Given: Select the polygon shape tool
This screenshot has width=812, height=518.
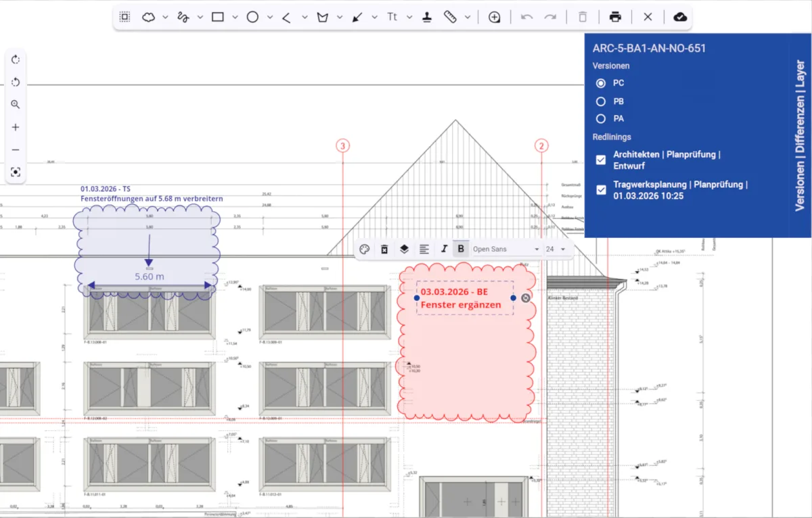Looking at the screenshot, I should click(322, 17).
